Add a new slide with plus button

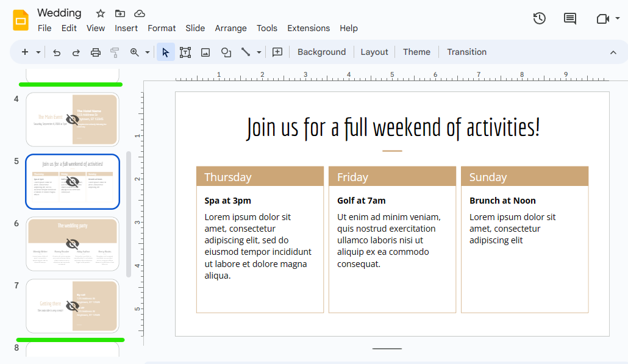tap(25, 52)
